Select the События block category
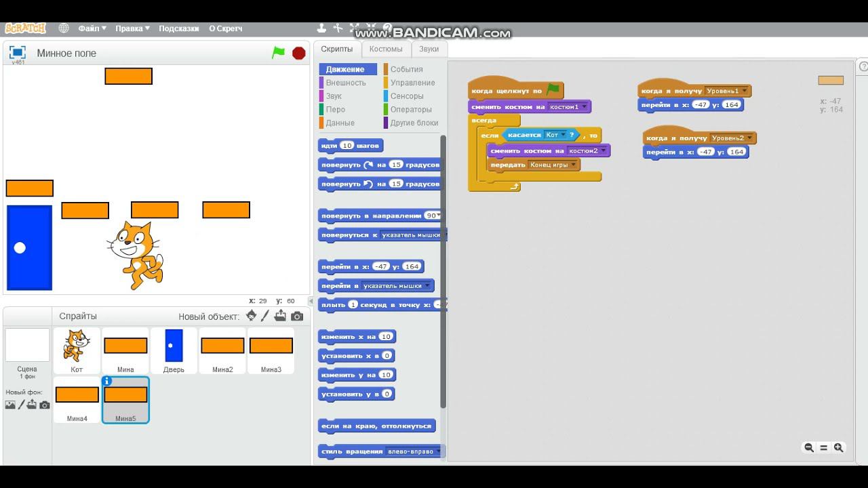 tap(407, 69)
